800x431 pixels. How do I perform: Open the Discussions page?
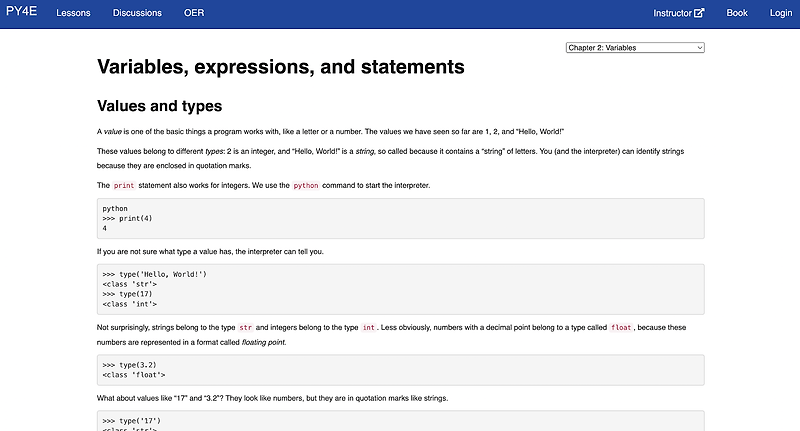tap(137, 13)
